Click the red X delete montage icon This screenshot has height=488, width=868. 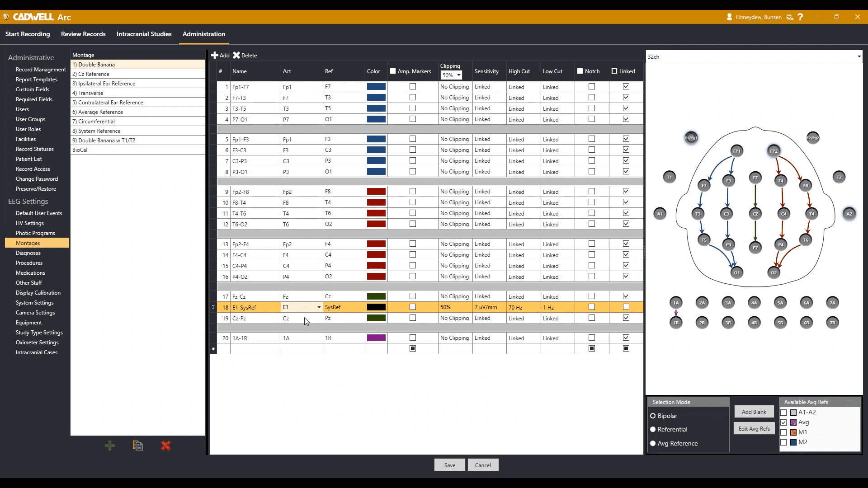coord(166,446)
